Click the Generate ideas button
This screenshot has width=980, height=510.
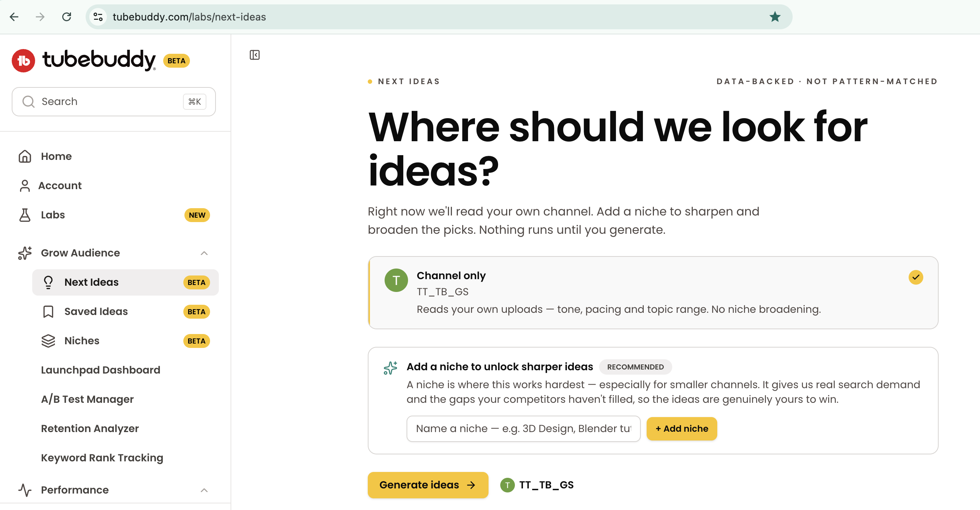tap(428, 485)
